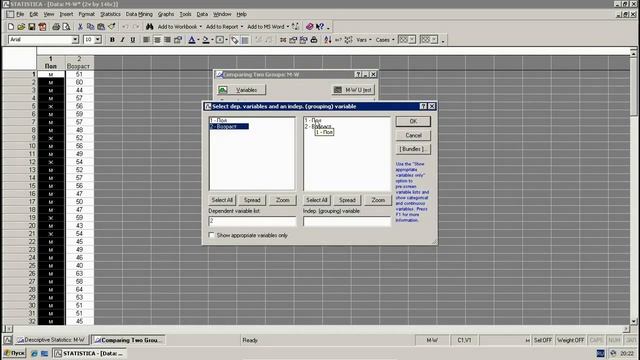
Task: Click Spread under the grouping variable list
Action: pyautogui.click(x=347, y=200)
